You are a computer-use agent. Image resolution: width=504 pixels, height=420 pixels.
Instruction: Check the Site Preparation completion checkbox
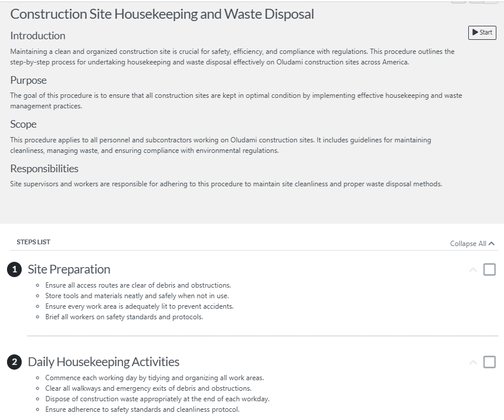(490, 268)
